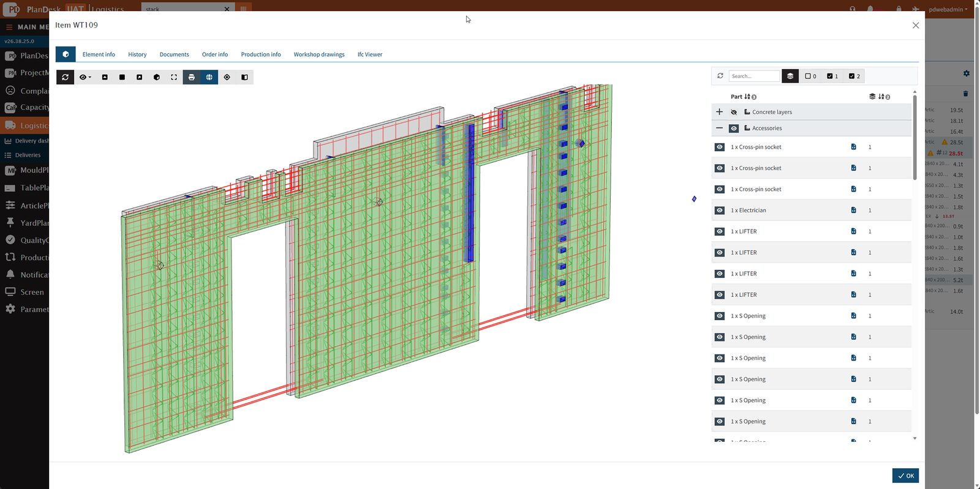Click the square-with-arrow view icon
Viewport: 980px width, 489px height.
click(139, 77)
